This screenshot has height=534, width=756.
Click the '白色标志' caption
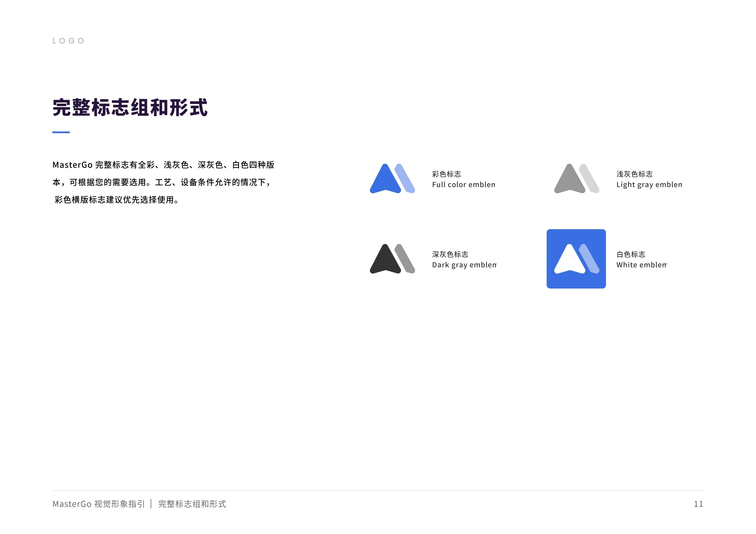pos(631,254)
